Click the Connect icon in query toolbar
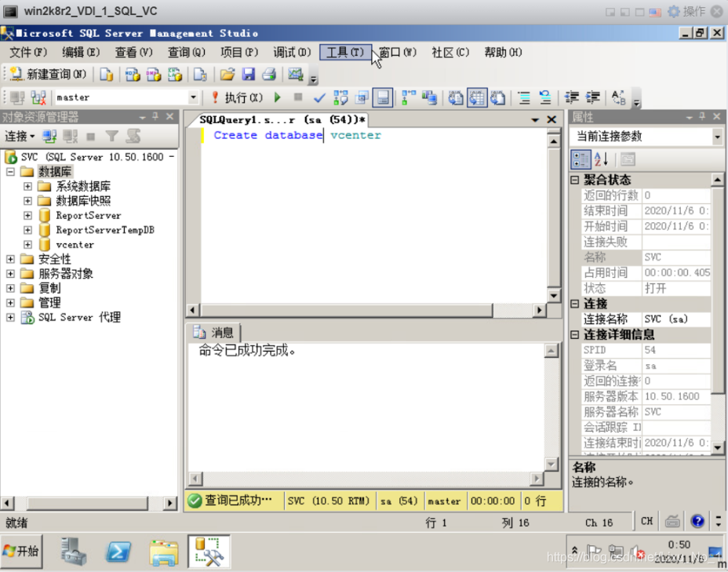Screen dimensions: 728x572 pos(17,97)
